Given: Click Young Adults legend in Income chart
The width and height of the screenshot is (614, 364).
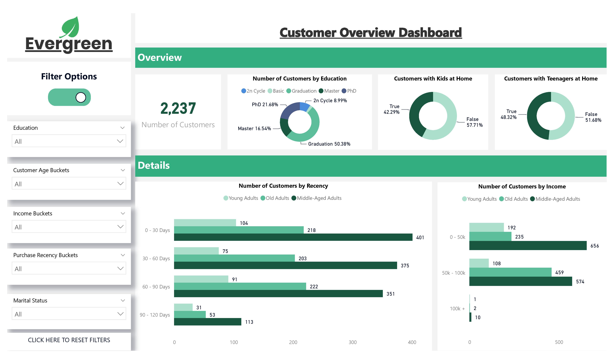Looking at the screenshot, I should (x=479, y=199).
